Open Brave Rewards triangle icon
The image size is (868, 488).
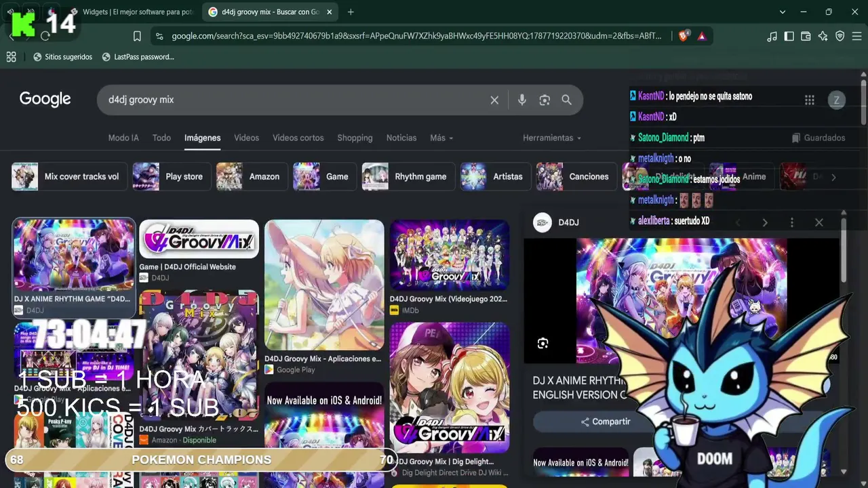point(702,36)
